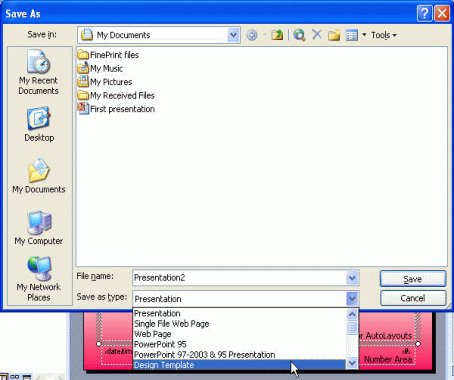The height and width of the screenshot is (380, 454).
Task: Collapse the Save as type dropdown arrow
Action: tap(352, 298)
